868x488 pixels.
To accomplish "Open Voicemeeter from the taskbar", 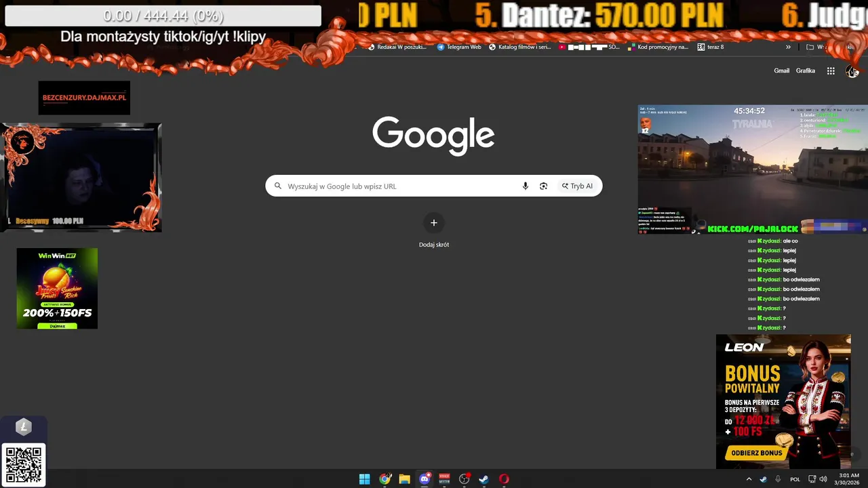I will click(444, 479).
